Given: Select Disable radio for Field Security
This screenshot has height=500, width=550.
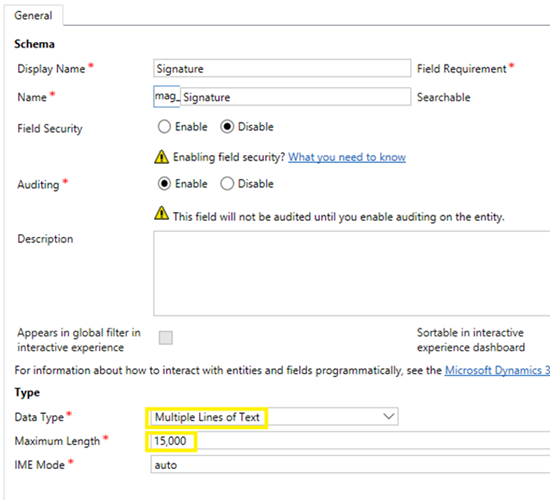Looking at the screenshot, I should [227, 127].
